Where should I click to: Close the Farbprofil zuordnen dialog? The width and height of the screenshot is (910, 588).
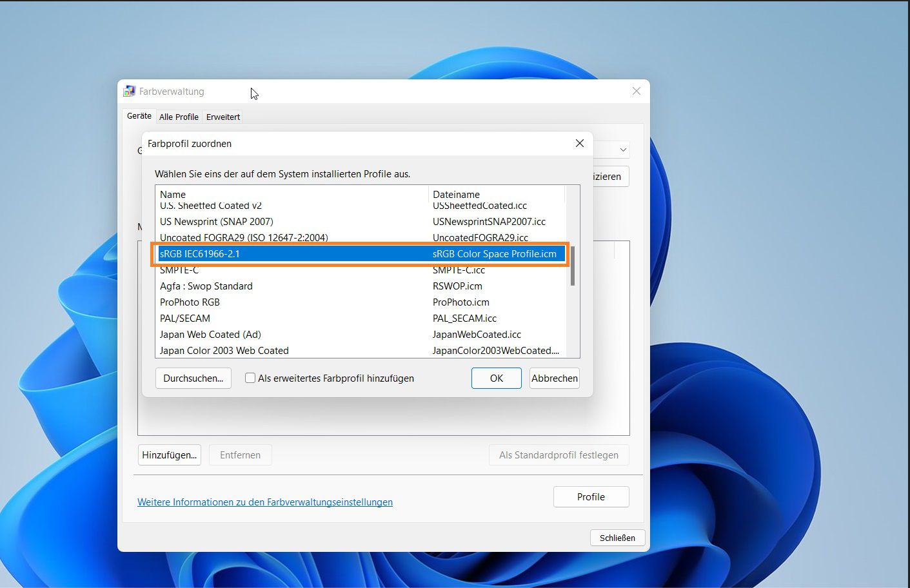point(579,143)
